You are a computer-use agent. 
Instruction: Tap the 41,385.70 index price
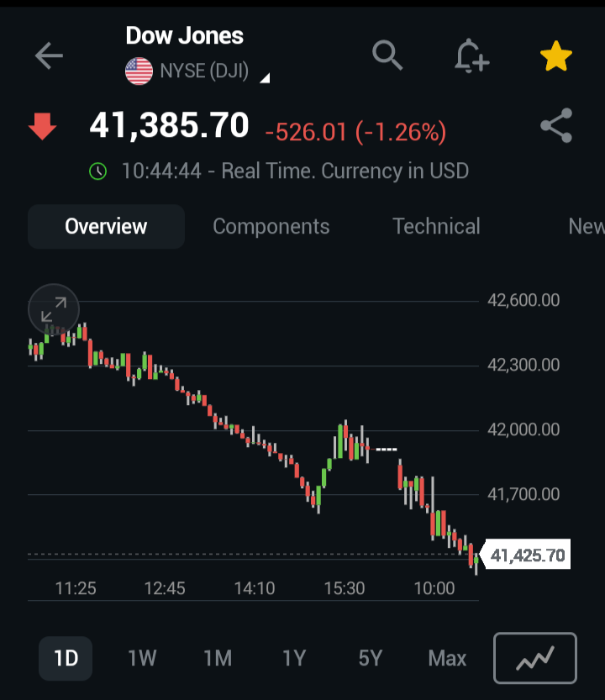point(169,125)
